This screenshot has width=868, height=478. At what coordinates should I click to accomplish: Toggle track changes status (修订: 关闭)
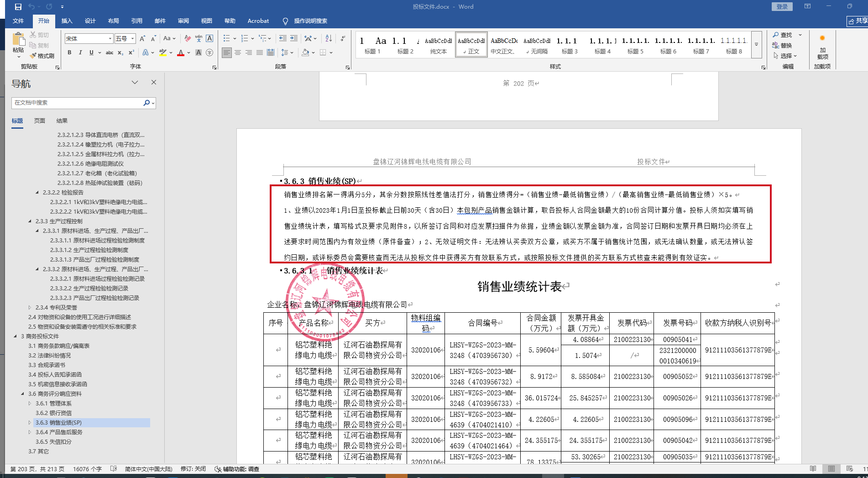point(193,469)
